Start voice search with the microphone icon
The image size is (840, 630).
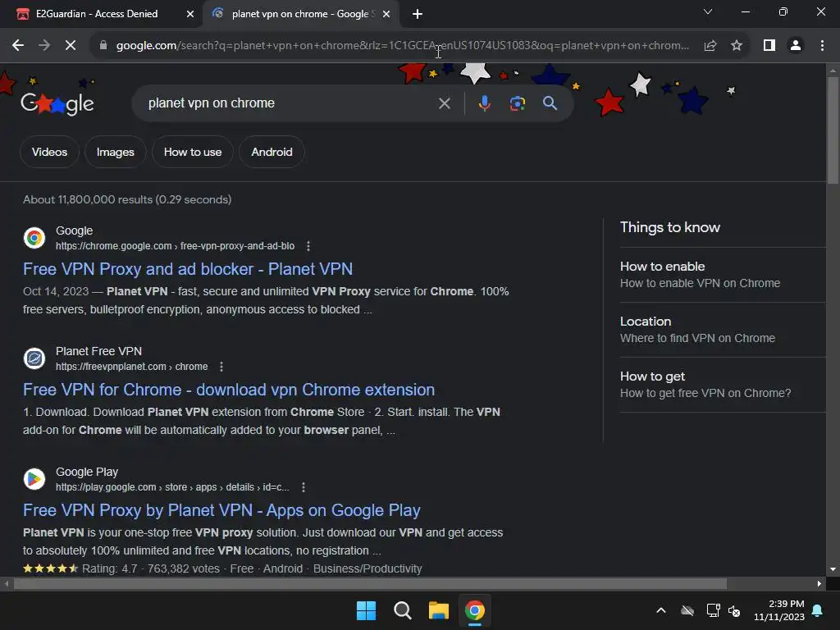484,103
